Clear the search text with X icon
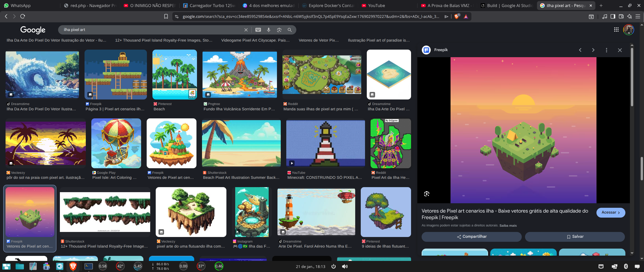This screenshot has height=272, width=644. pos(246,30)
